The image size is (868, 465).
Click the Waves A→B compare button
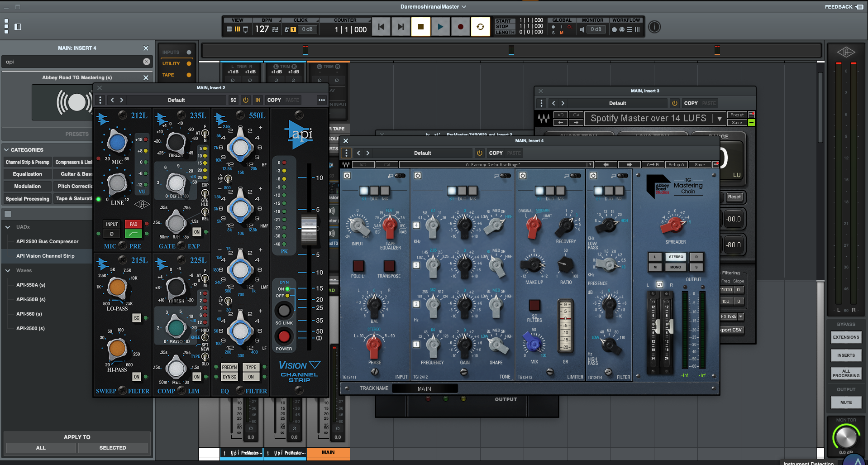click(x=652, y=165)
